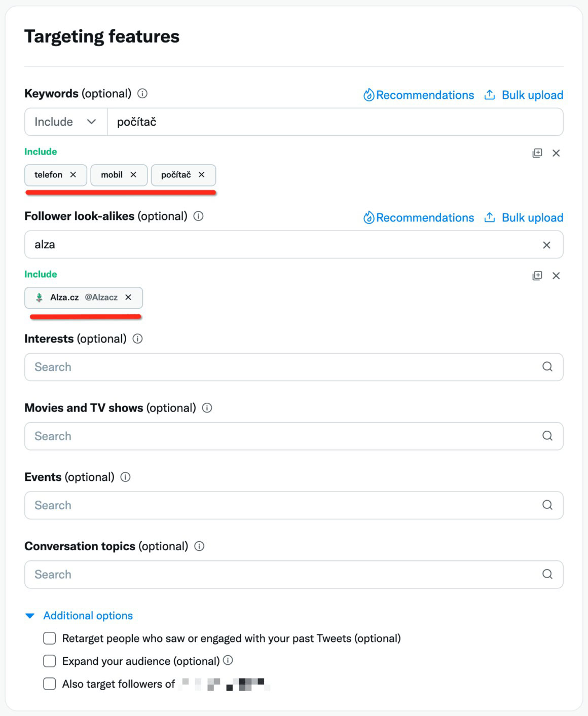Click the flame Recommendations icon beside Keywords
The width and height of the screenshot is (588, 716).
pyautogui.click(x=369, y=95)
